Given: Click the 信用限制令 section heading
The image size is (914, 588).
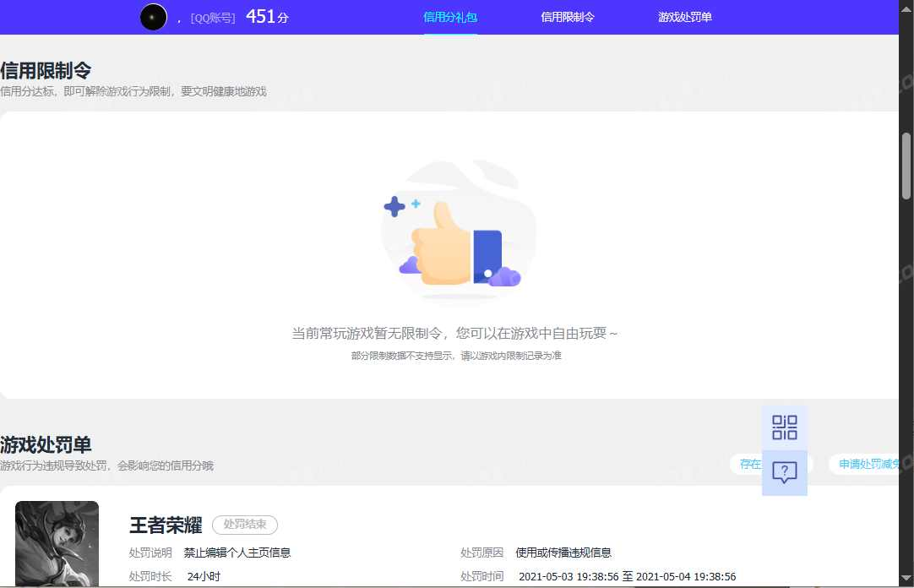Looking at the screenshot, I should pyautogui.click(x=46, y=70).
